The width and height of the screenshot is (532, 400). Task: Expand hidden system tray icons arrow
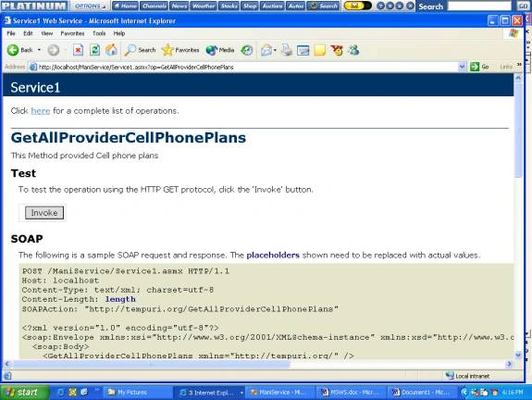(464, 393)
